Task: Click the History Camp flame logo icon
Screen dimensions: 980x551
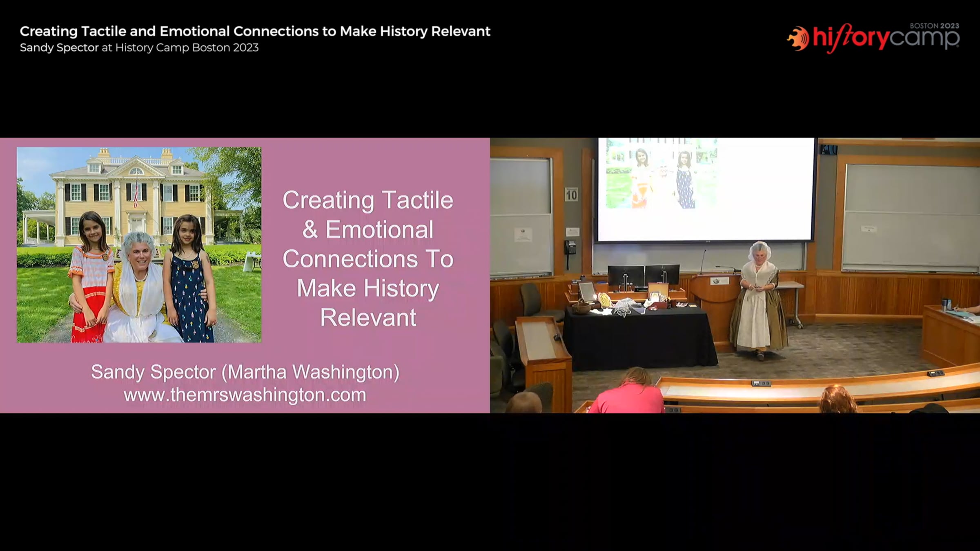Action: pos(798,39)
